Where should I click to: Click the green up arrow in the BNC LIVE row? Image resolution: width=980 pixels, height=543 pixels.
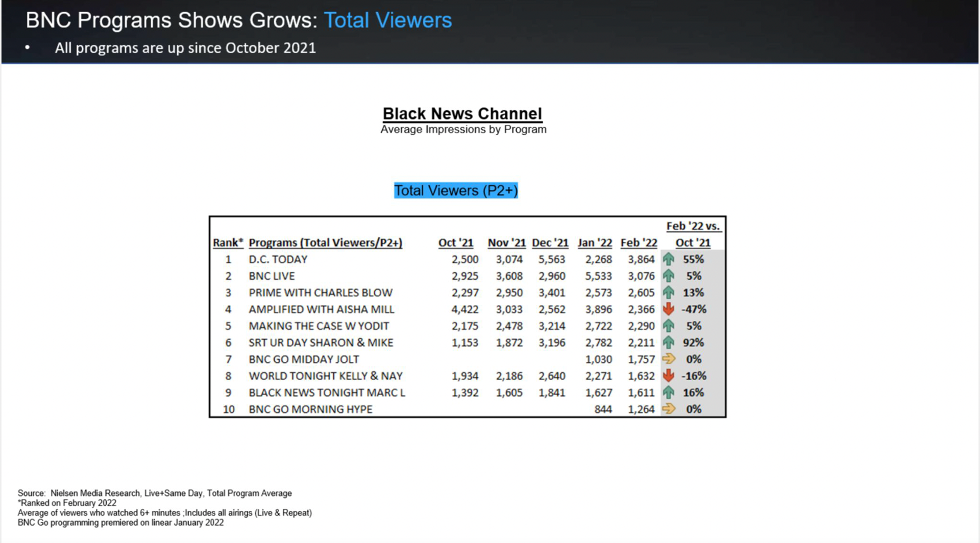[668, 276]
